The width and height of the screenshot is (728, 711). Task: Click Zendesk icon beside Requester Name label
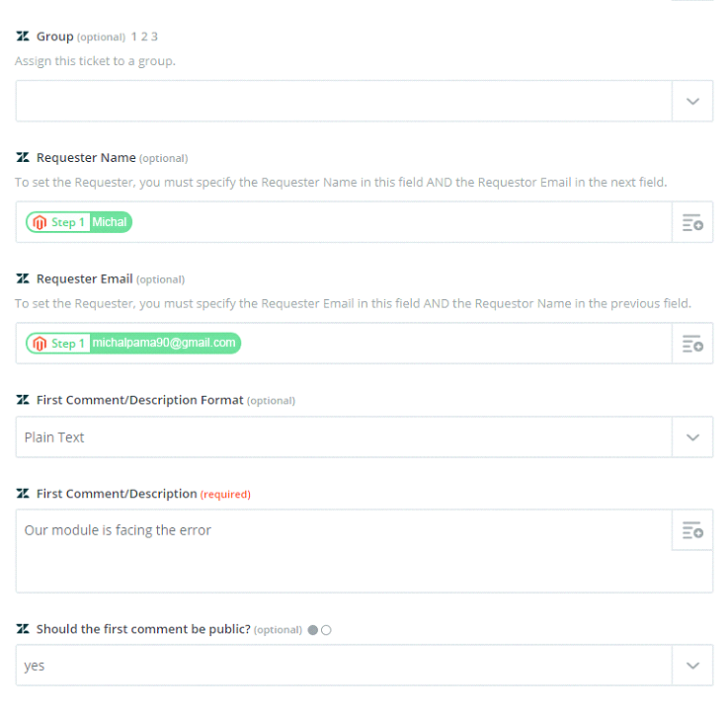(23, 158)
